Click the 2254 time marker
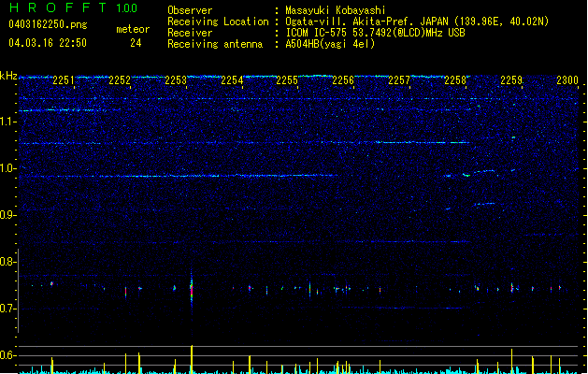The image size is (588, 374). (232, 80)
